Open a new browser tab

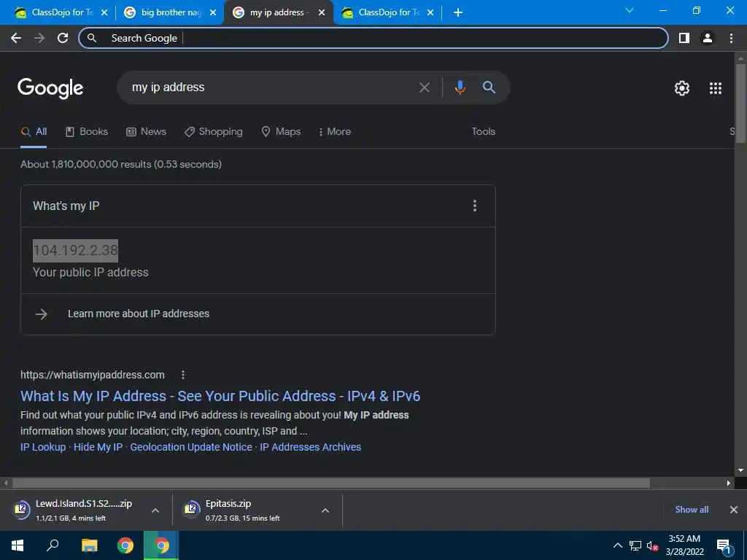click(458, 12)
